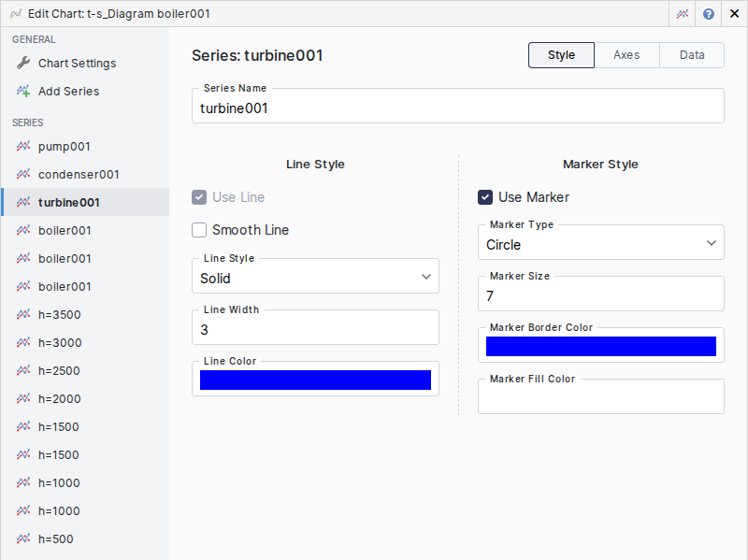This screenshot has height=560, width=748.
Task: Select the condenser001 series icon
Action: click(x=23, y=175)
